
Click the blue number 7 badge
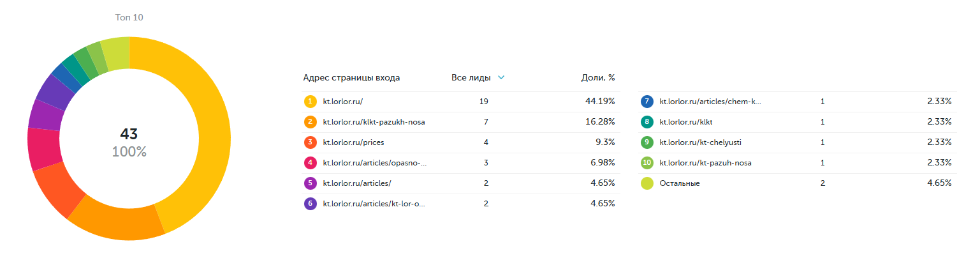click(647, 102)
